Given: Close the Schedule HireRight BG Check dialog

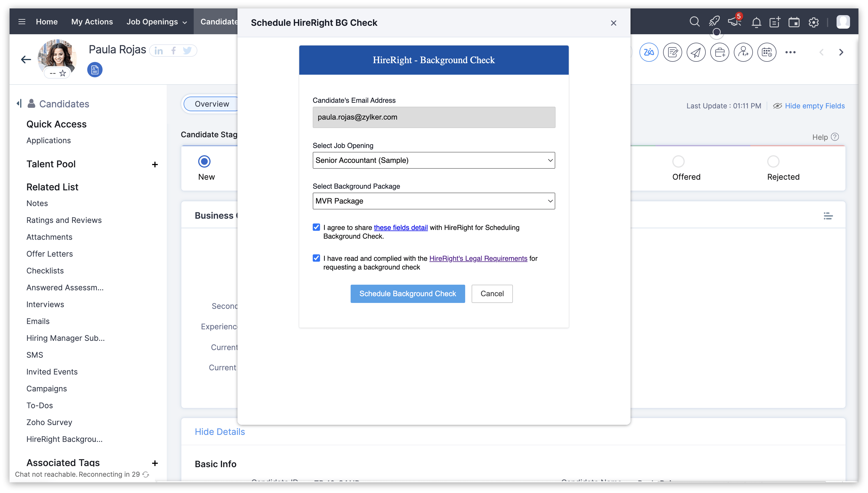Looking at the screenshot, I should pos(613,23).
